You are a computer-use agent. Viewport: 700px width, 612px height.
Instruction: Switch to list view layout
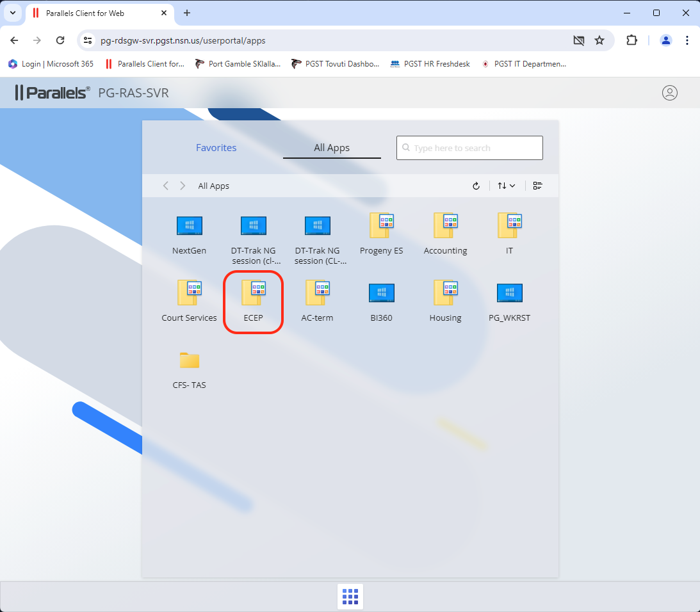537,186
